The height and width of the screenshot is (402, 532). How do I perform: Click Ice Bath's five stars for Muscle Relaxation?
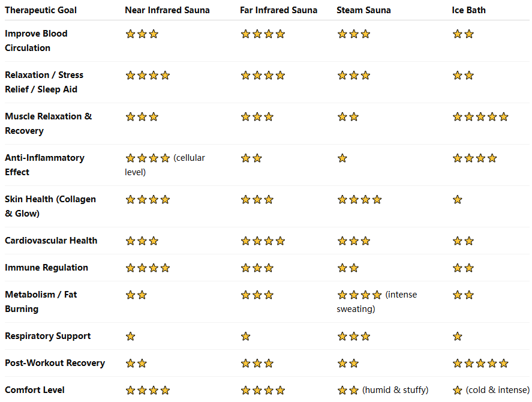480,116
